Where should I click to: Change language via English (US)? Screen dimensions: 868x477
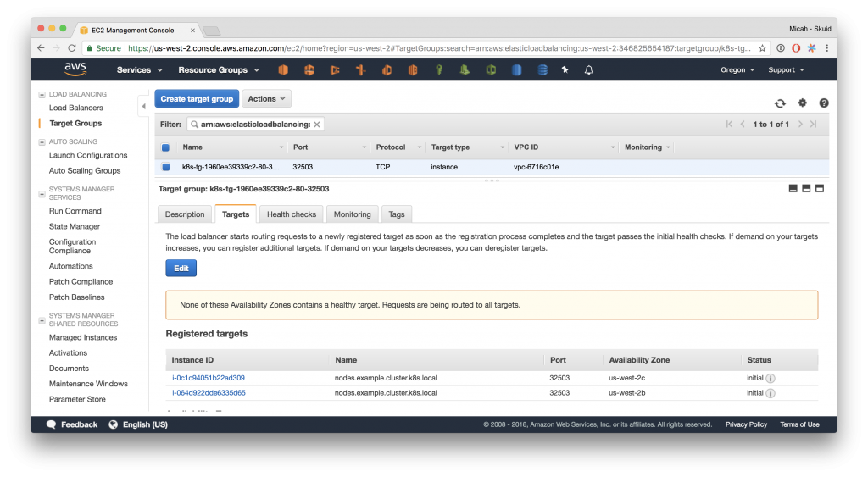(138, 424)
